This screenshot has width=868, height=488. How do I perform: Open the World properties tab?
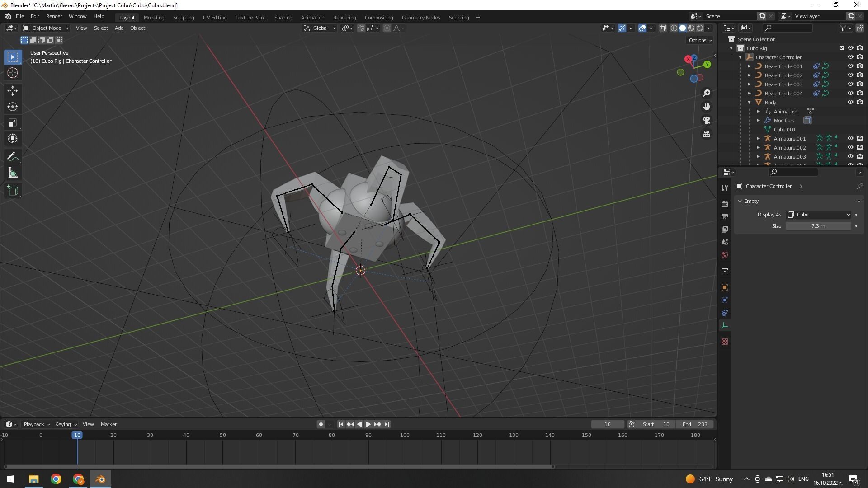click(x=725, y=255)
